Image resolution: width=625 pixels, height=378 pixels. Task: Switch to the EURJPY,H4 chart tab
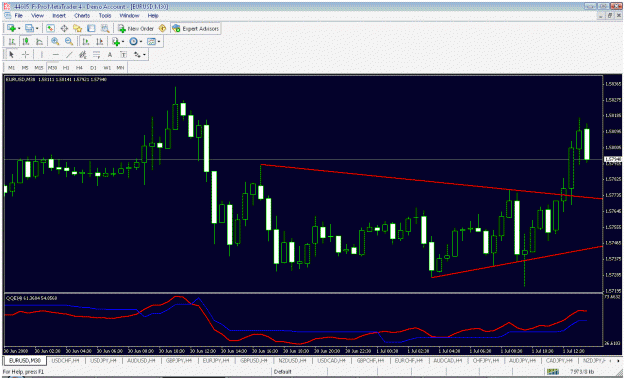point(217,360)
